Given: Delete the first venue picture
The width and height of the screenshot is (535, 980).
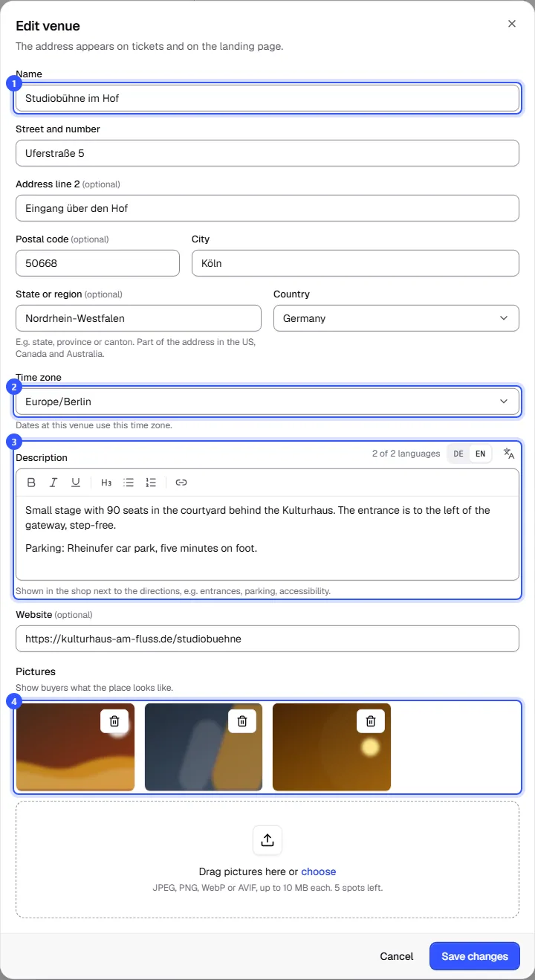Looking at the screenshot, I should (114, 721).
